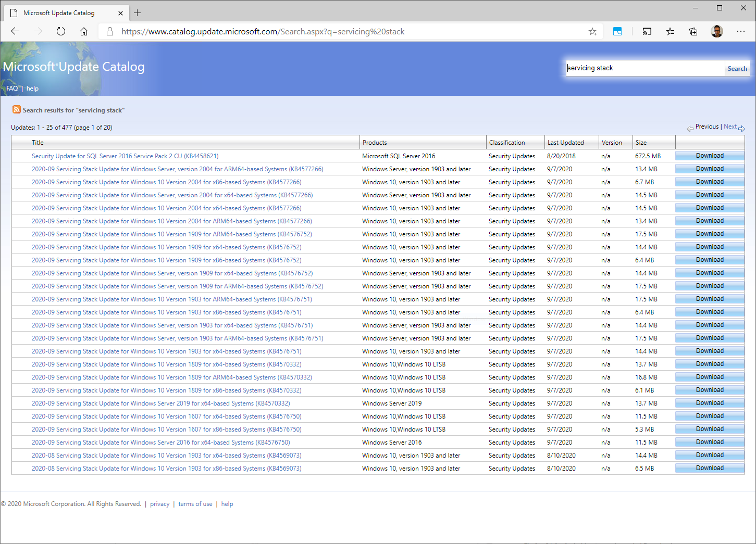This screenshot has height=544, width=756.
Task: Open Windows 10 1903 x64 KB4576751 link
Action: 167,351
